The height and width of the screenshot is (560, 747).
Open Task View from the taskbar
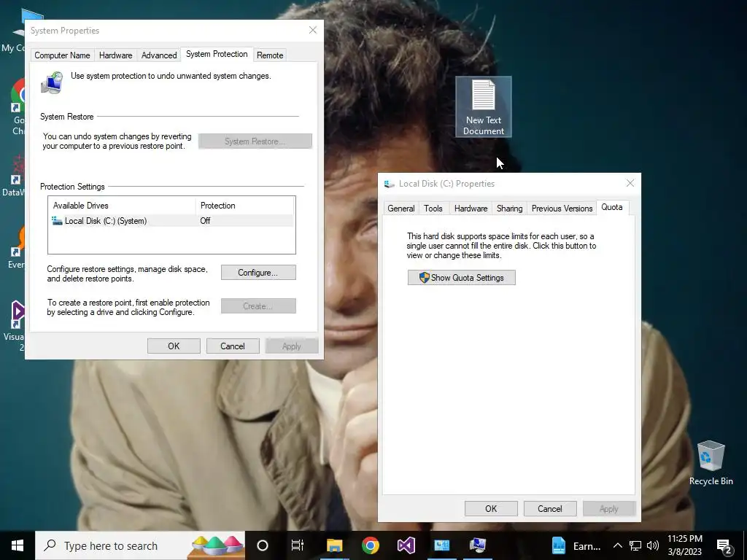coord(298,545)
